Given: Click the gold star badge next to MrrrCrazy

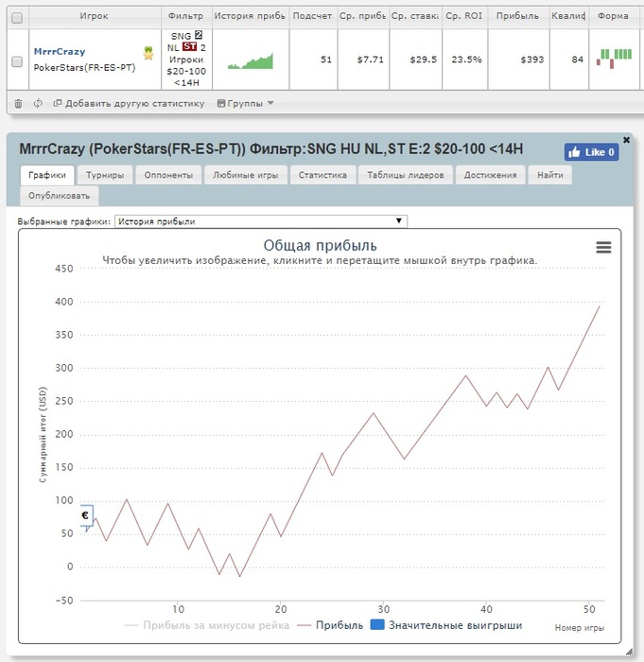Looking at the screenshot, I should [x=148, y=53].
